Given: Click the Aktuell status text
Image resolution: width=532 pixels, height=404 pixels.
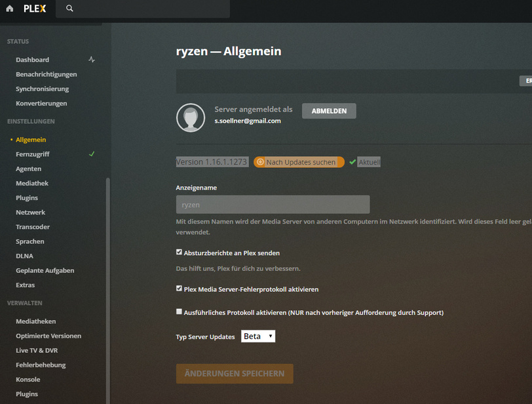Looking at the screenshot, I should (x=369, y=162).
